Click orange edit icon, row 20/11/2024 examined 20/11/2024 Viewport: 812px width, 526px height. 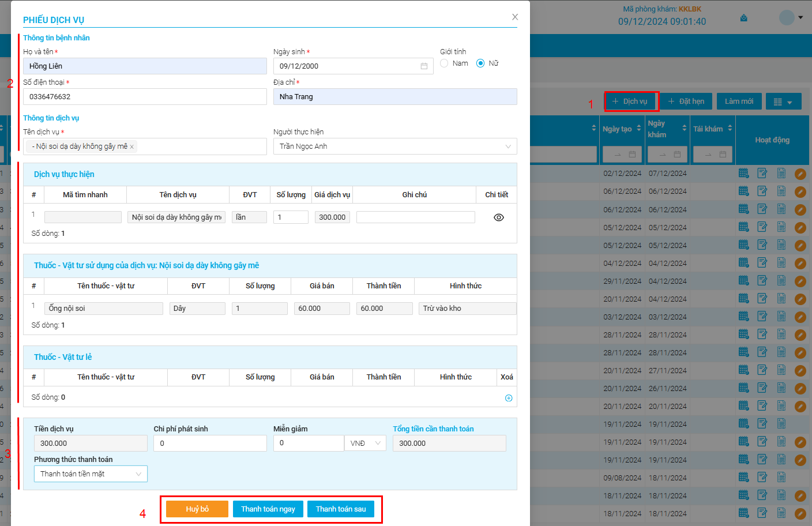(x=800, y=407)
